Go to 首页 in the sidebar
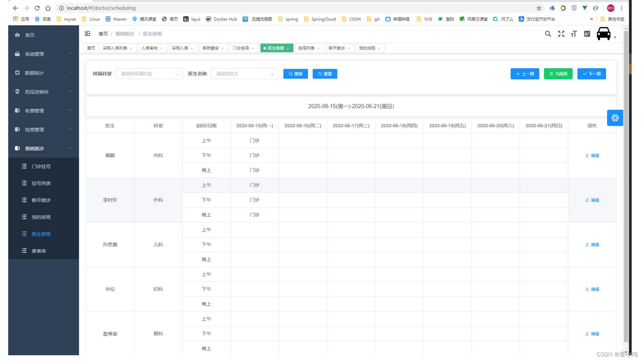Screen dimensions: 644x361 [x=44, y=35]
